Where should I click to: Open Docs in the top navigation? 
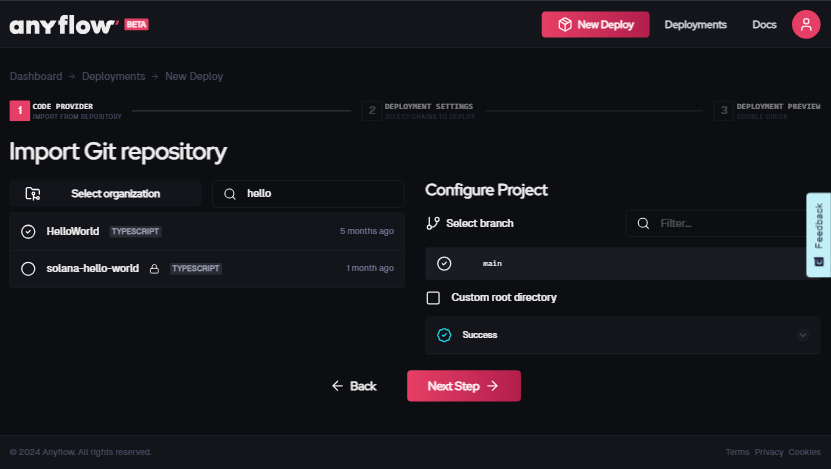click(764, 25)
